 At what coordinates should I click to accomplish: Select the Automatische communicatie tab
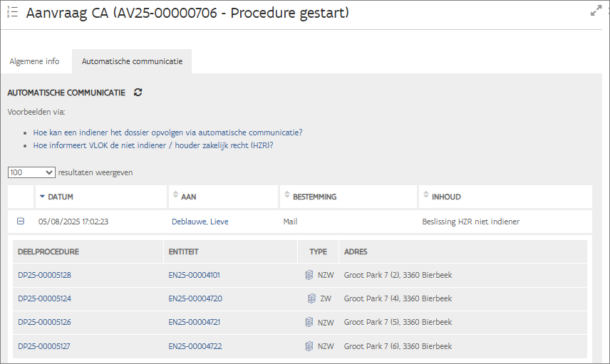tap(132, 61)
